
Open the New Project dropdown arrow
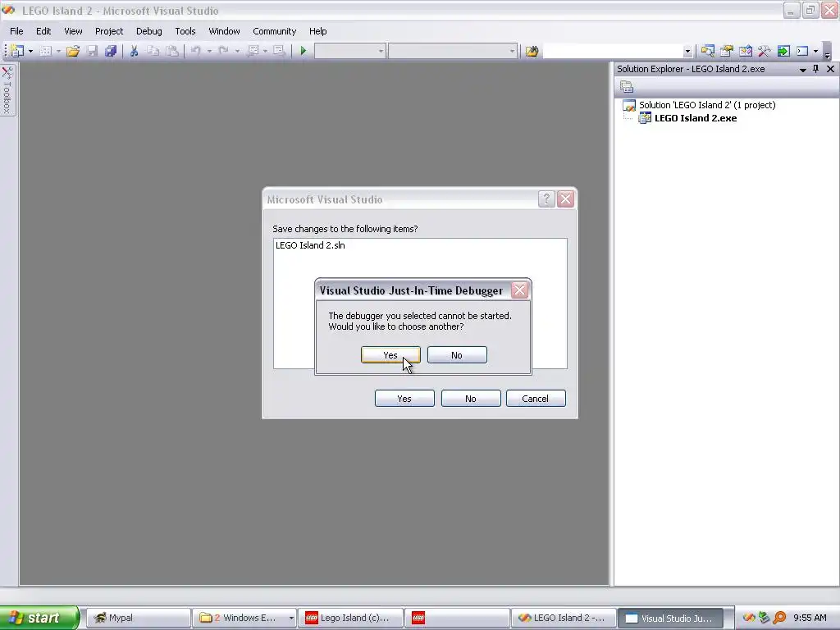pos(30,52)
